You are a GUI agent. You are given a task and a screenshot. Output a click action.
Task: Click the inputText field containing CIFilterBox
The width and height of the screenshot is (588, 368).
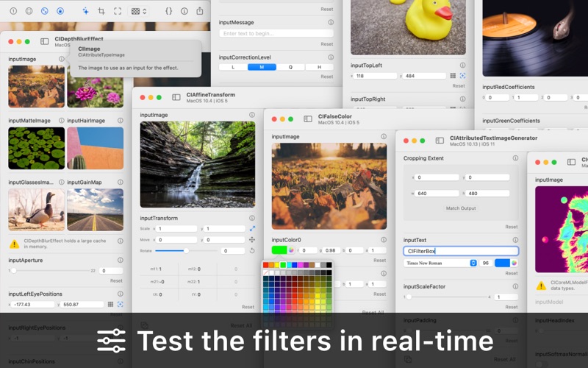point(461,251)
